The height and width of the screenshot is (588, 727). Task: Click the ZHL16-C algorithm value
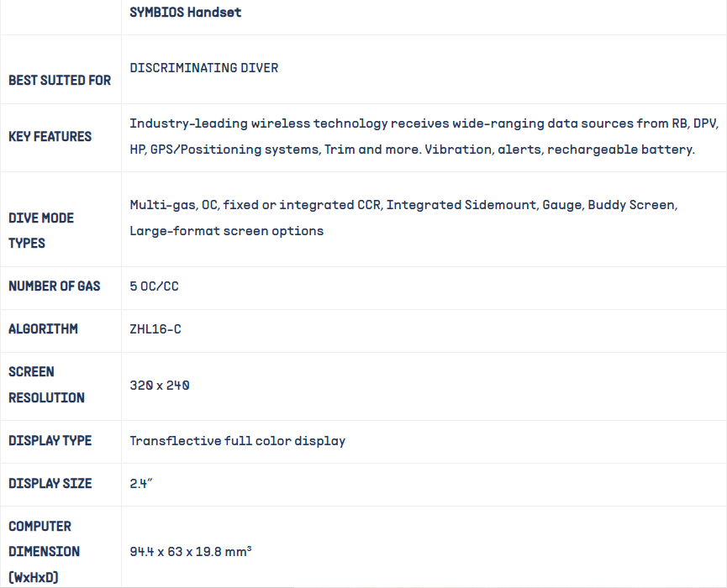[155, 329]
